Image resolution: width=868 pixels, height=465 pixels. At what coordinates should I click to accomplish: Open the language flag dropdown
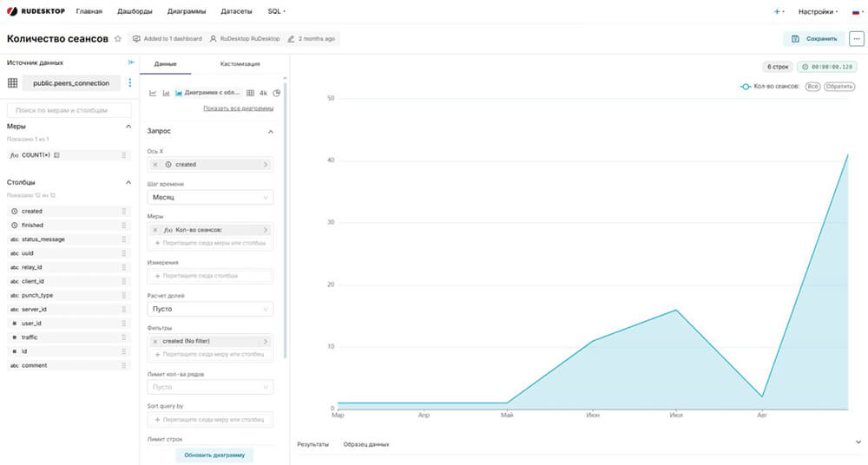tap(857, 11)
